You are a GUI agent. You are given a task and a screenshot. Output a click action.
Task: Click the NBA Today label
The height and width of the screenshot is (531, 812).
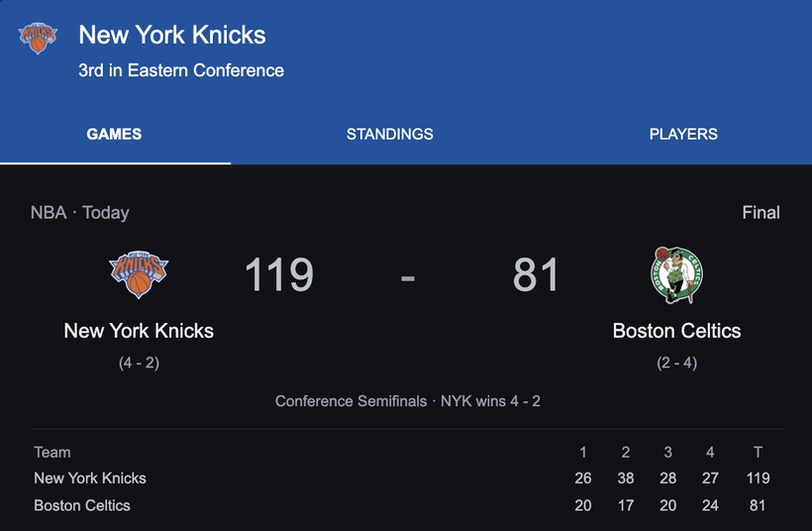click(x=80, y=212)
